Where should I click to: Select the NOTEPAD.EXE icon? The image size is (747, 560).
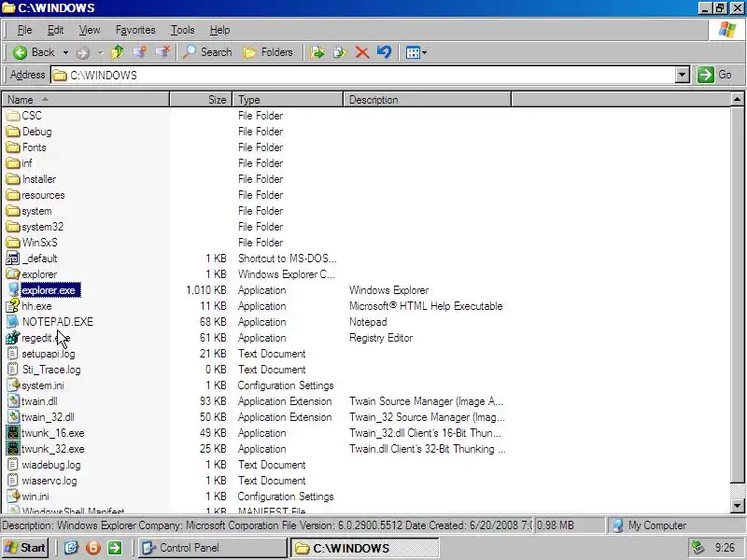pyautogui.click(x=13, y=322)
